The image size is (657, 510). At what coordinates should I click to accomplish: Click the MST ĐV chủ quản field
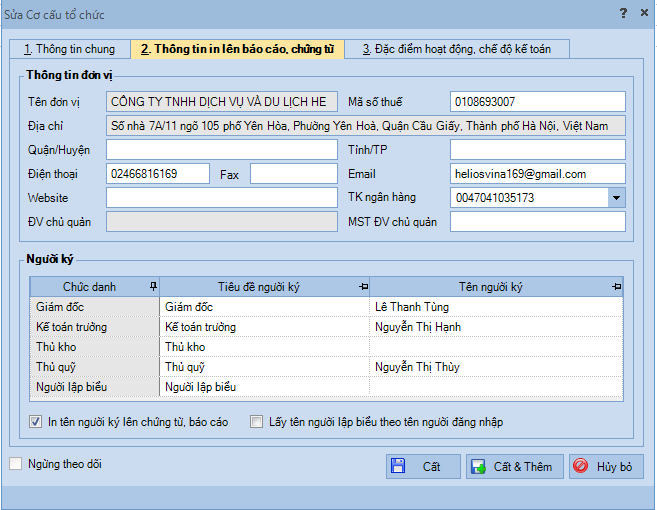(x=538, y=222)
